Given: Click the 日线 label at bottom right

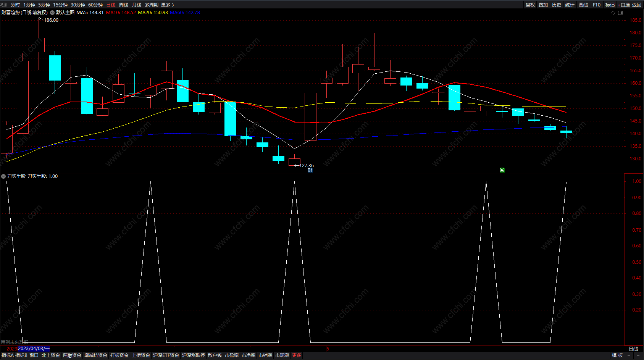Looking at the screenshot, I should click(x=633, y=349).
